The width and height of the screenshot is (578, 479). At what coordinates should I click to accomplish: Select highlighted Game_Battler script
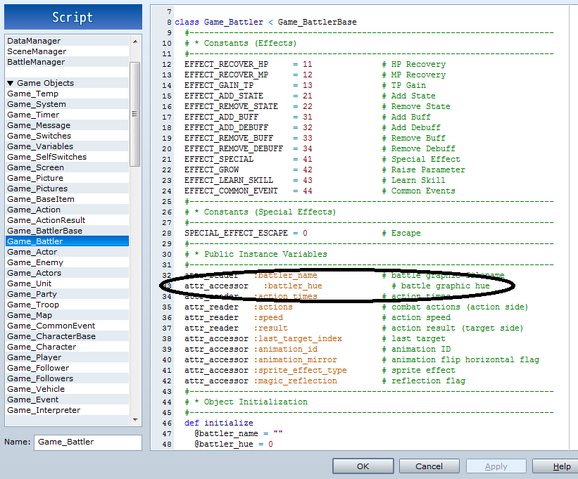point(67,242)
